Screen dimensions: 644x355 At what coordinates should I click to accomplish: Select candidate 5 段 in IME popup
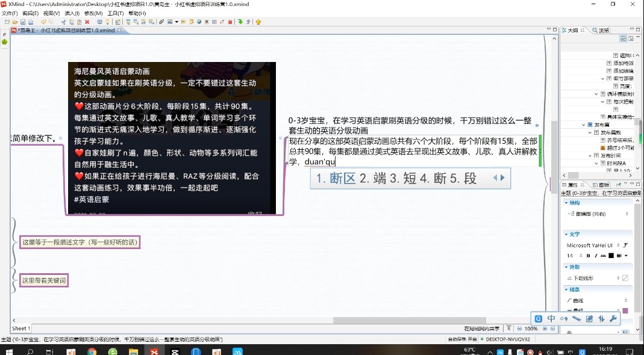coord(463,179)
